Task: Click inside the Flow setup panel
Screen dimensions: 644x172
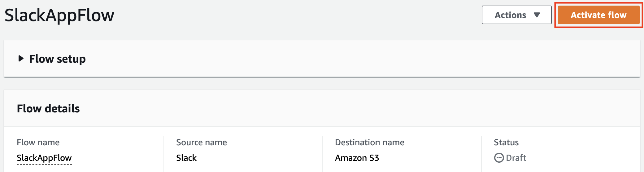Action: [322, 59]
